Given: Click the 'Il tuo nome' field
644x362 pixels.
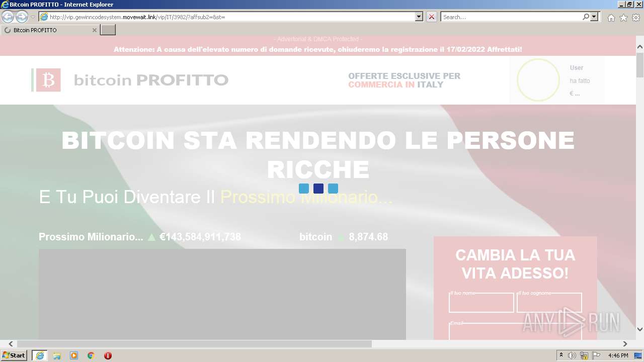Looking at the screenshot, I should [x=481, y=303].
